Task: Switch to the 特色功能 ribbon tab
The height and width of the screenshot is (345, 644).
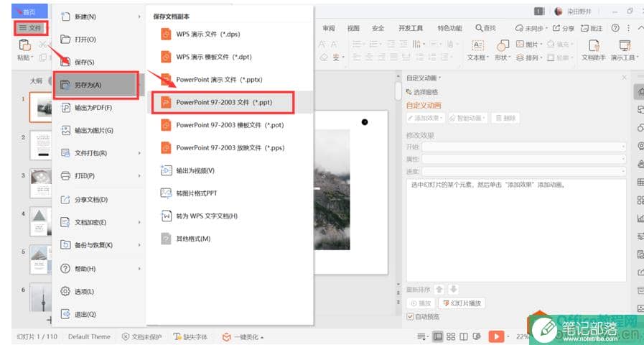Action: point(449,28)
